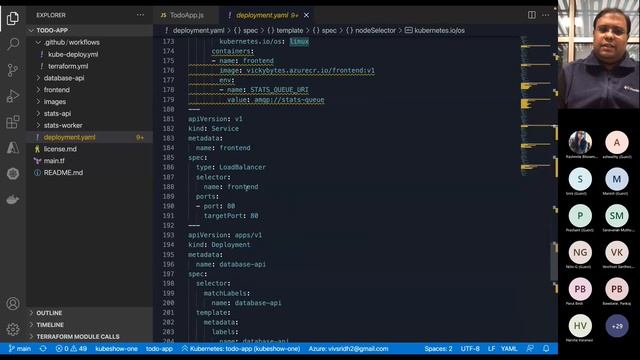Select participant avatar SM
The height and width of the screenshot is (360, 640).
point(617,216)
